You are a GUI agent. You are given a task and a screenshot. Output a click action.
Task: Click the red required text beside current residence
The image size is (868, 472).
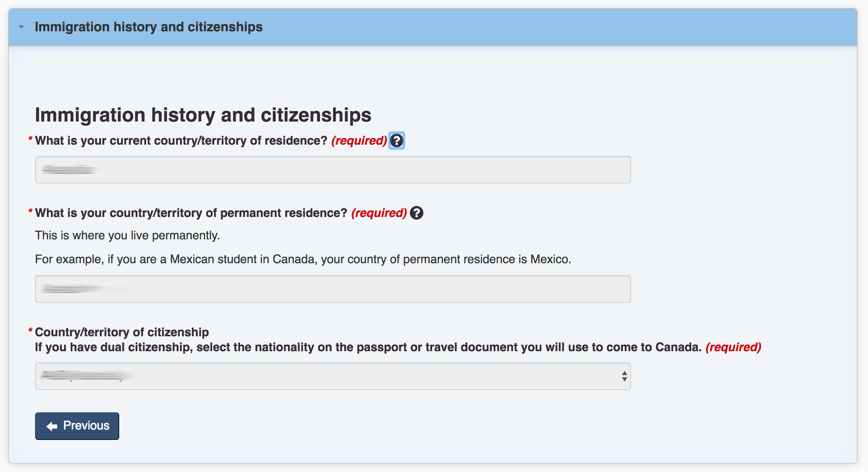click(x=359, y=141)
